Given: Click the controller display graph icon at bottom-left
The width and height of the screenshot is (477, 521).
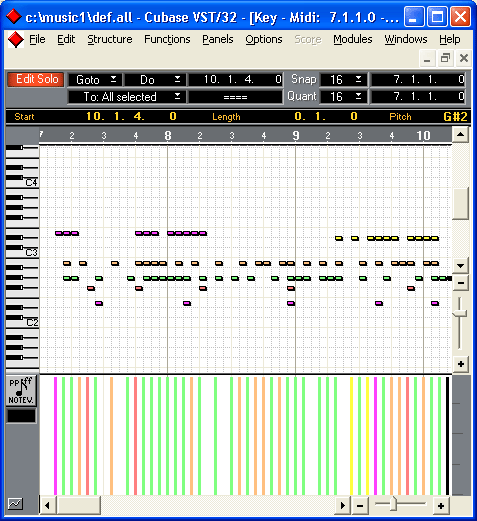Looking at the screenshot, I should point(15,503).
